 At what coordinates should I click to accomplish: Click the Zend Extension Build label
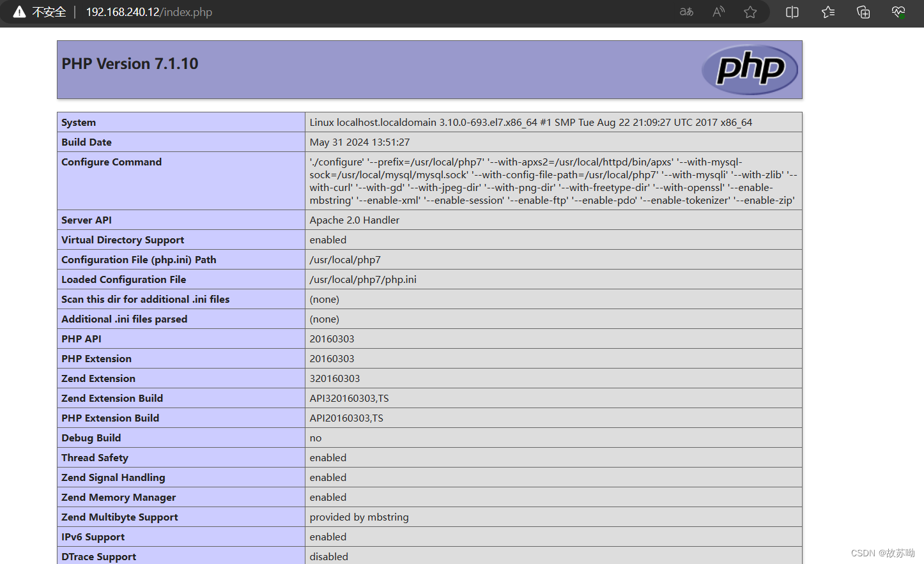(112, 399)
